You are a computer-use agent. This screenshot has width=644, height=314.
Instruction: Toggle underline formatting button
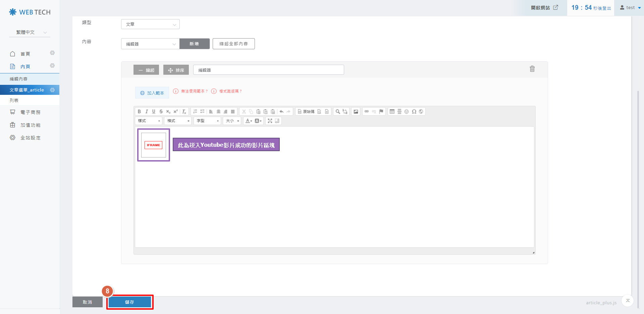coord(154,112)
